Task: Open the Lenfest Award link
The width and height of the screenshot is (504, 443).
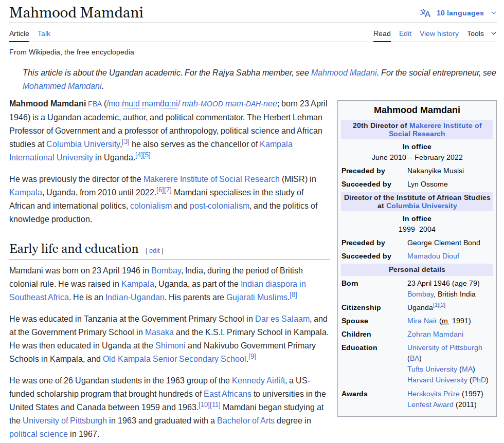Action: pos(430,405)
